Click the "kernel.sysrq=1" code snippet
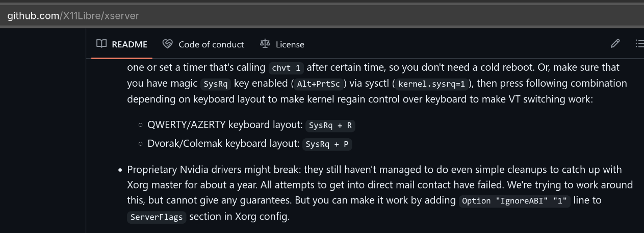Screen dimensions: 644x233 pos(432,84)
